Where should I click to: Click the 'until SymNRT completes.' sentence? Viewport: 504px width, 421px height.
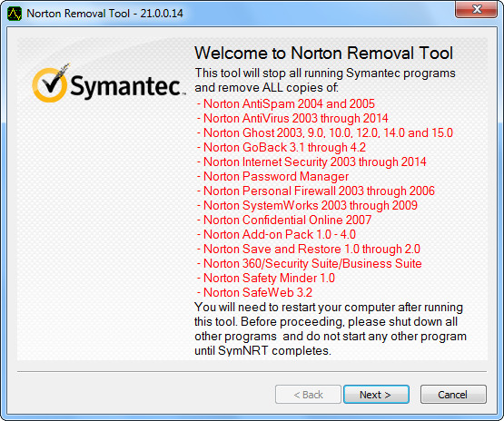262,350
